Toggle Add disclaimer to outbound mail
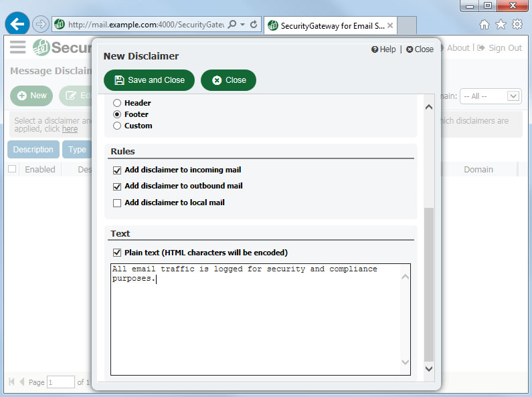Image resolution: width=532 pixels, height=397 pixels. pos(117,186)
